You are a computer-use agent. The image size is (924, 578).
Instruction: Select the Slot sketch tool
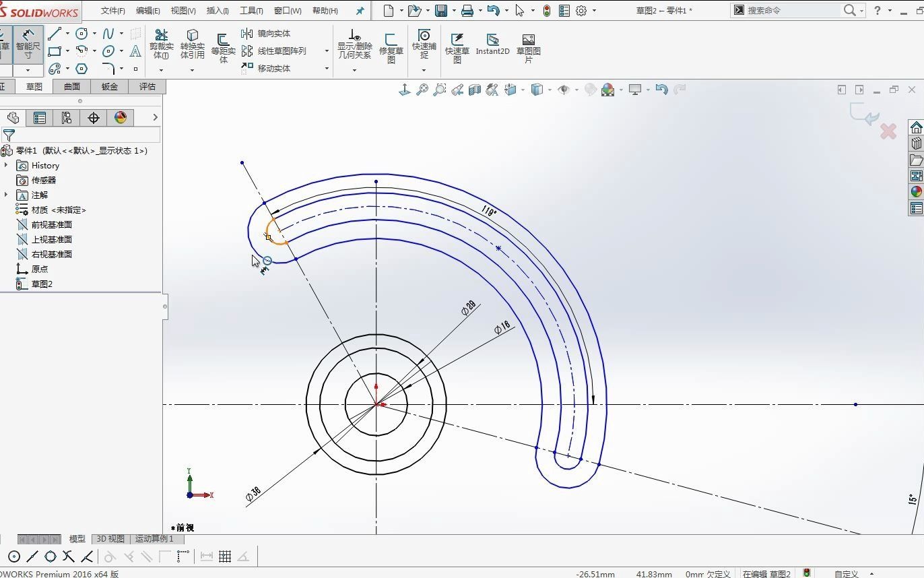click(x=55, y=68)
